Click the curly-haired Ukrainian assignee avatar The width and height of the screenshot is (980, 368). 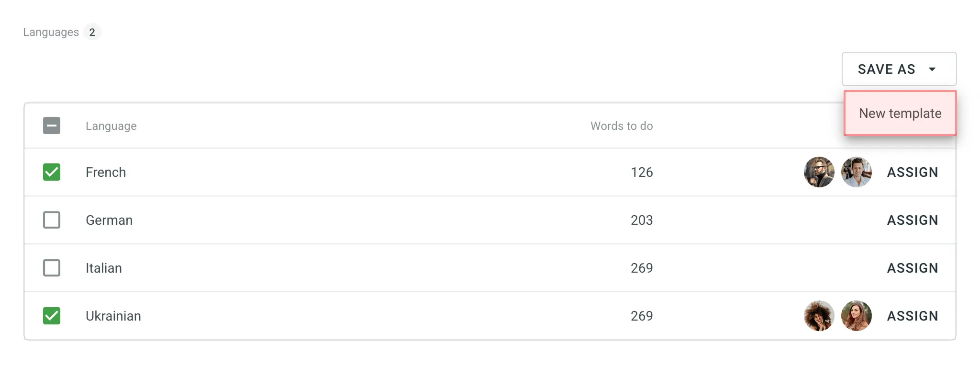click(819, 316)
